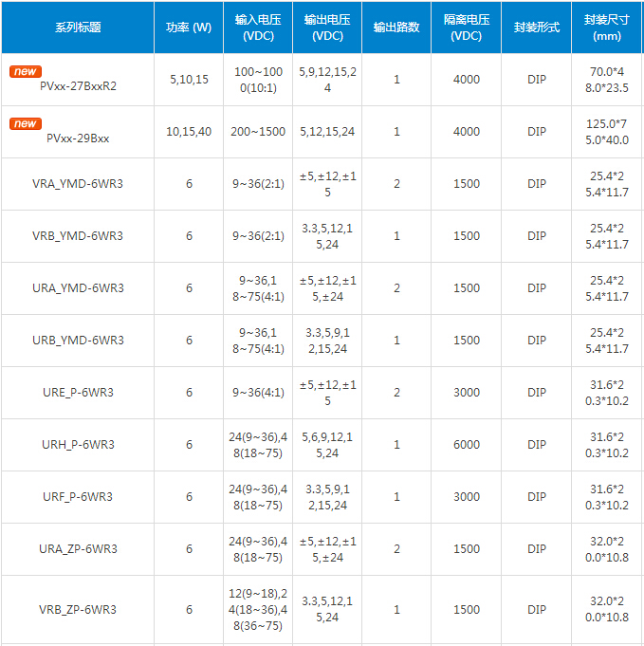
Task: Open the PVxx-27BxxR2 product link
Action: (78, 86)
